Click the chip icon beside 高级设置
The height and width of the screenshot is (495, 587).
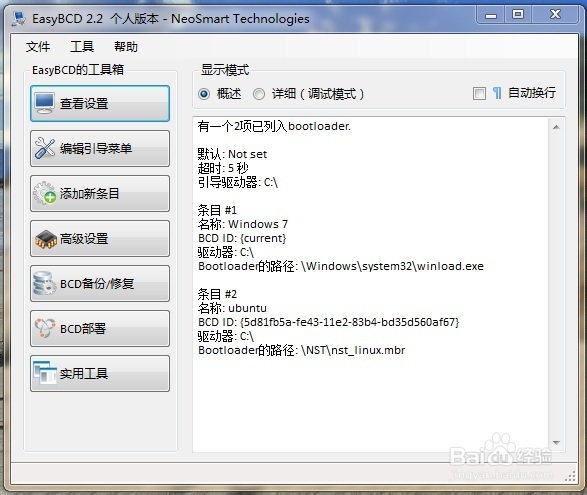pos(45,239)
